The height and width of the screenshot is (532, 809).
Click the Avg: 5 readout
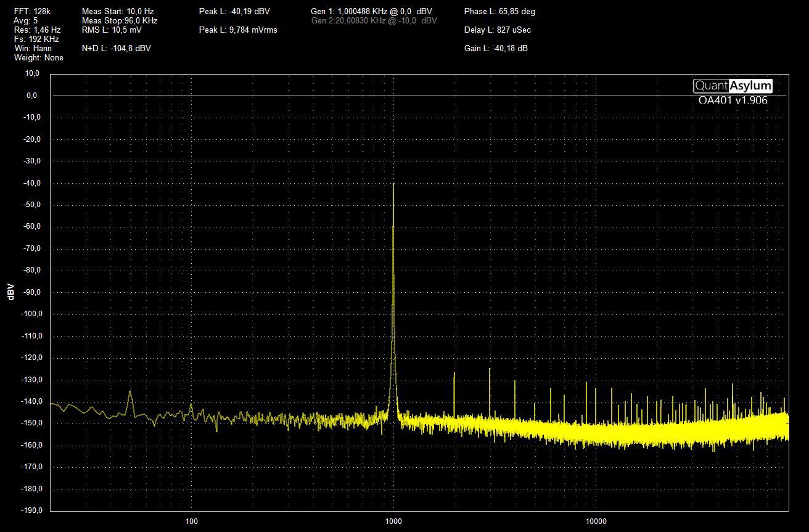click(x=25, y=20)
